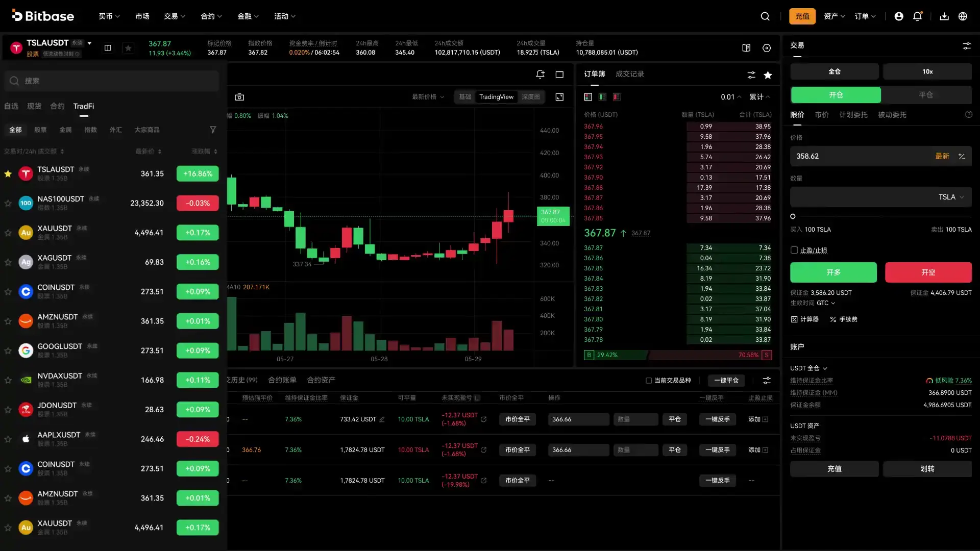Click the rectangle fullscreen icon above chart
Screen dimensions: 980x551
(x=559, y=74)
